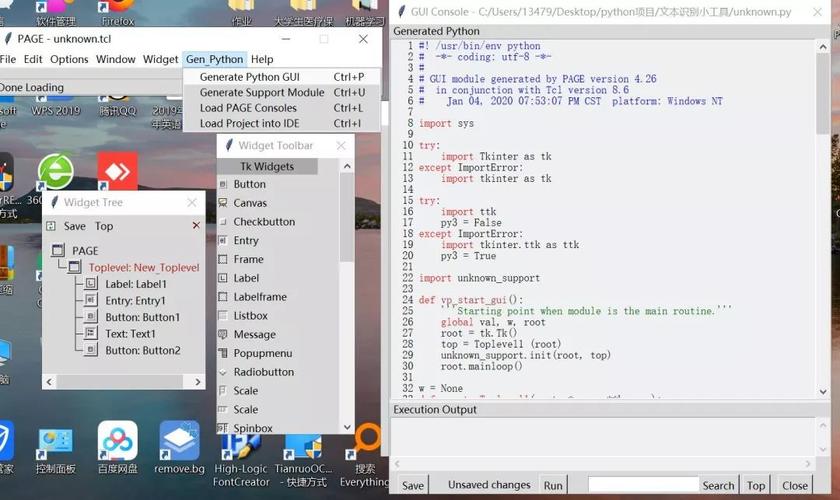This screenshot has width=840, height=500.
Task: Click the Toplevel node icon in Widget Tree
Action: 75,267
